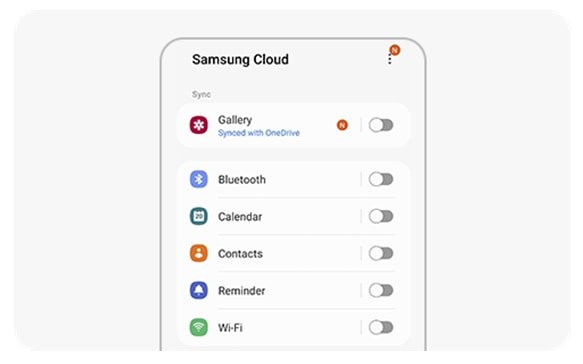Open the three-dot more options menu
The width and height of the screenshot is (583, 364).
pos(389,59)
